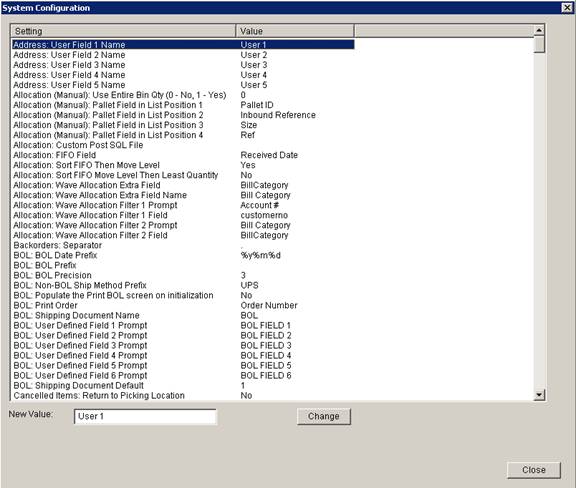Select BOL: Non-BOL Ship Method Prefix row
Viewport: 576px width, 488px height.
tap(183, 286)
